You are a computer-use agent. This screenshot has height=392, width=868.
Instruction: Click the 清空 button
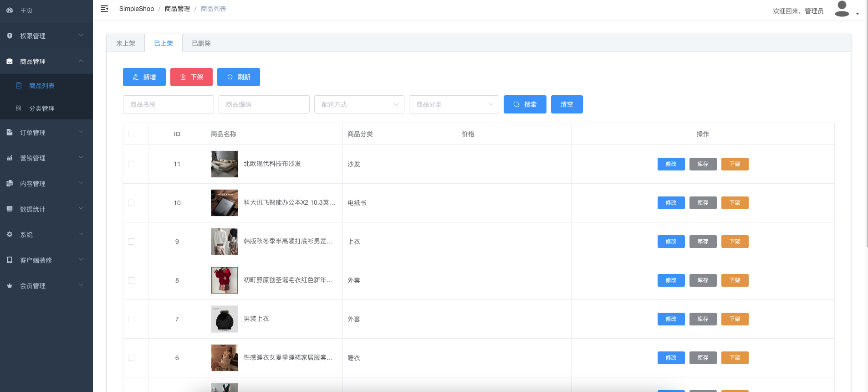[x=567, y=104]
